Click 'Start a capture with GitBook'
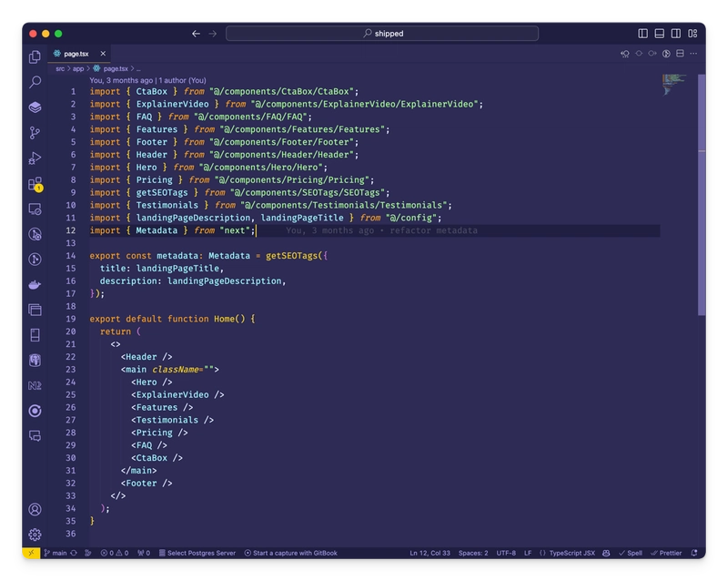 click(291, 553)
